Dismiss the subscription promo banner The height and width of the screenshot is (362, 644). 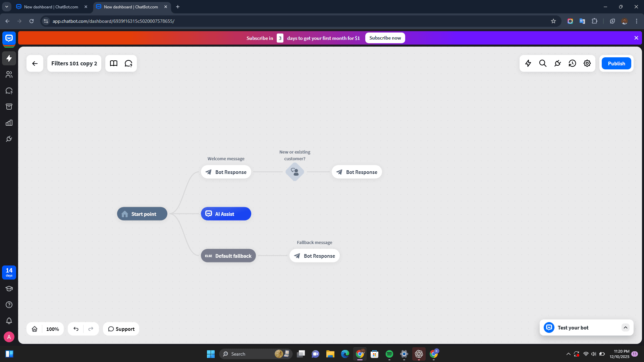636,38
